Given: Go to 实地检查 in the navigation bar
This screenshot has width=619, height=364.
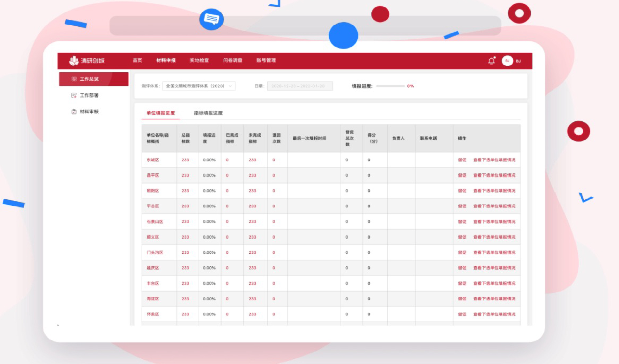Looking at the screenshot, I should 199,60.
